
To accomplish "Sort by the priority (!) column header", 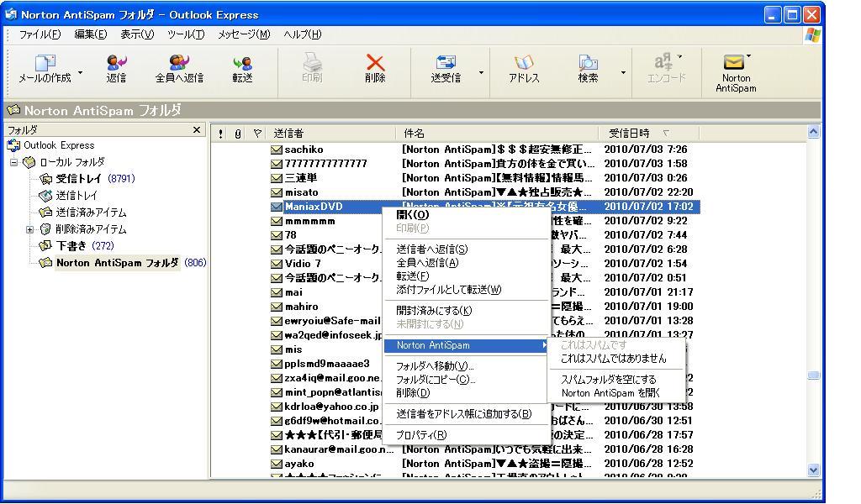I will click(x=221, y=134).
